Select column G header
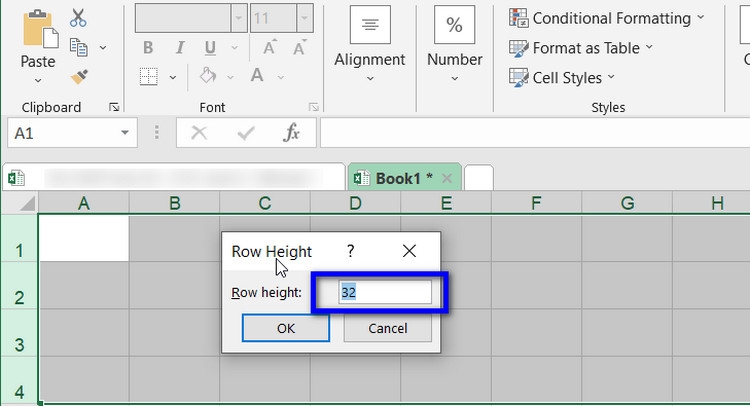The height and width of the screenshot is (406, 750). pyautogui.click(x=627, y=203)
